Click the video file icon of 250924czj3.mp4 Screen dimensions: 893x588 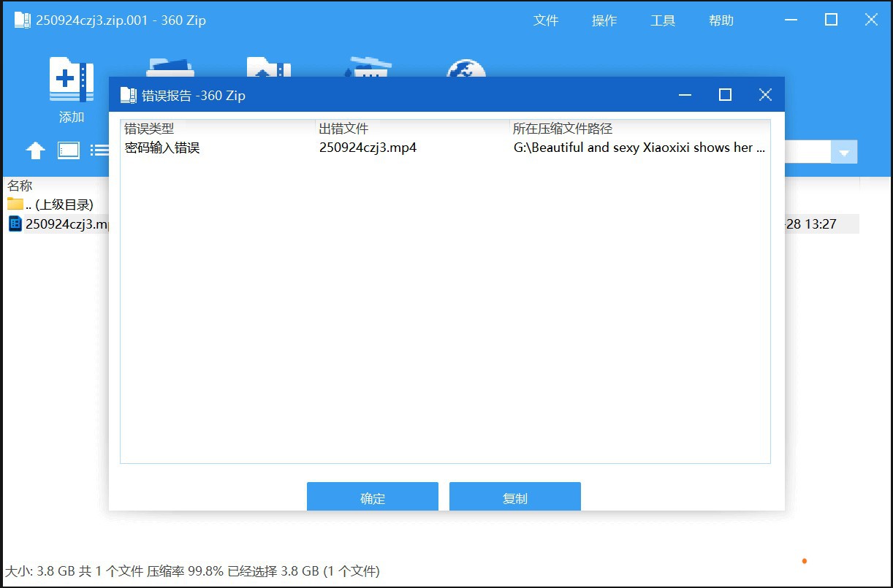16,224
